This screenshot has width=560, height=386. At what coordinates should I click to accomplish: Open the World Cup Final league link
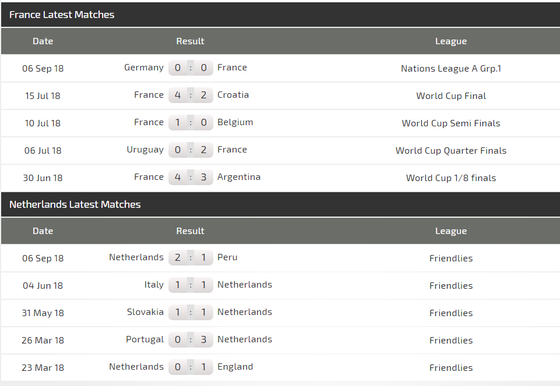click(451, 96)
